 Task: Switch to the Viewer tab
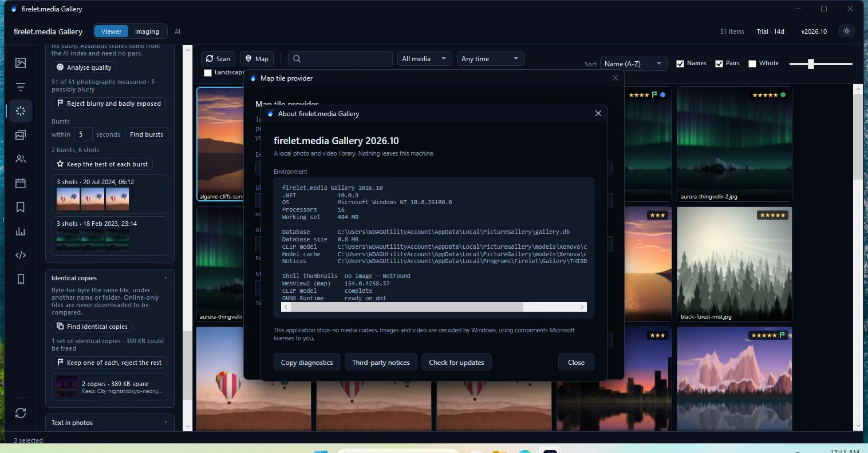tap(111, 31)
